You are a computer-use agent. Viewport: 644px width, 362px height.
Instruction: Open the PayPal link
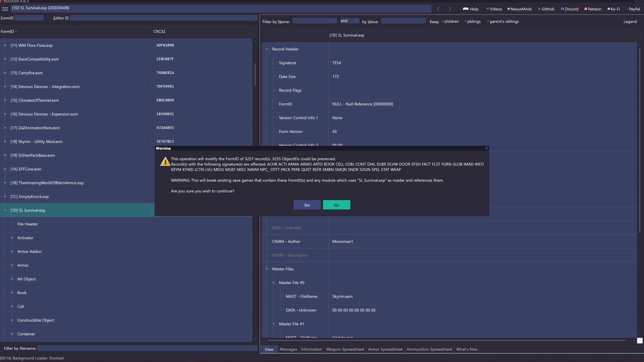[x=633, y=9]
